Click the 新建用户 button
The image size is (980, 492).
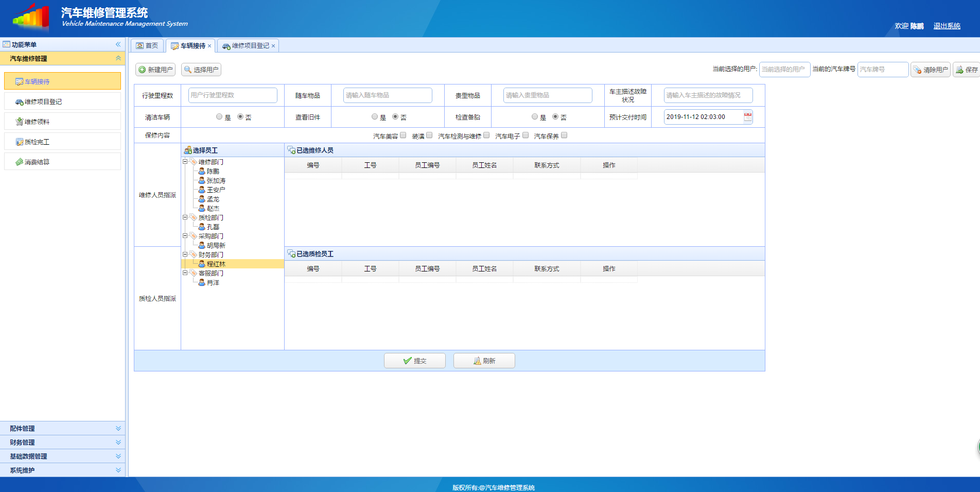(155, 70)
